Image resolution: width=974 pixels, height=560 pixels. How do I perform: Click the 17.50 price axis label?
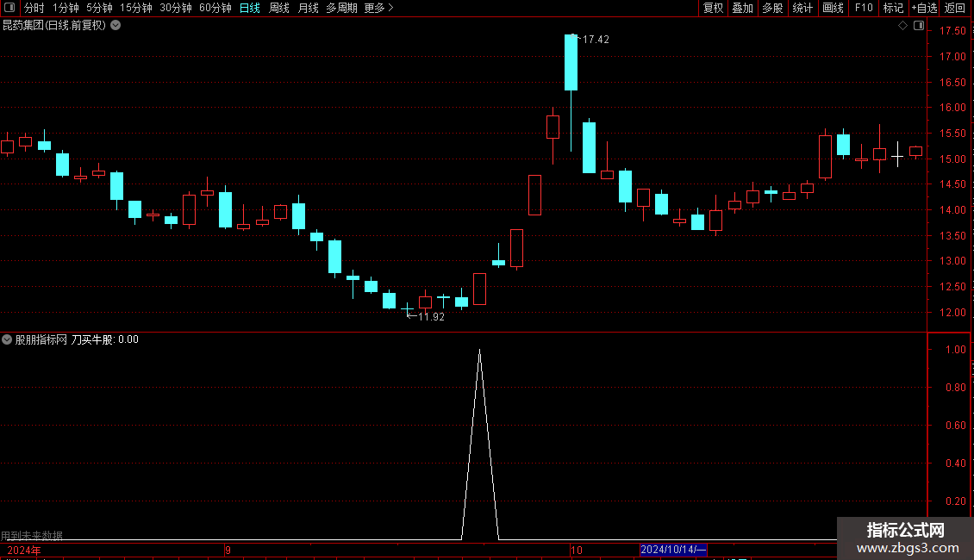(952, 30)
